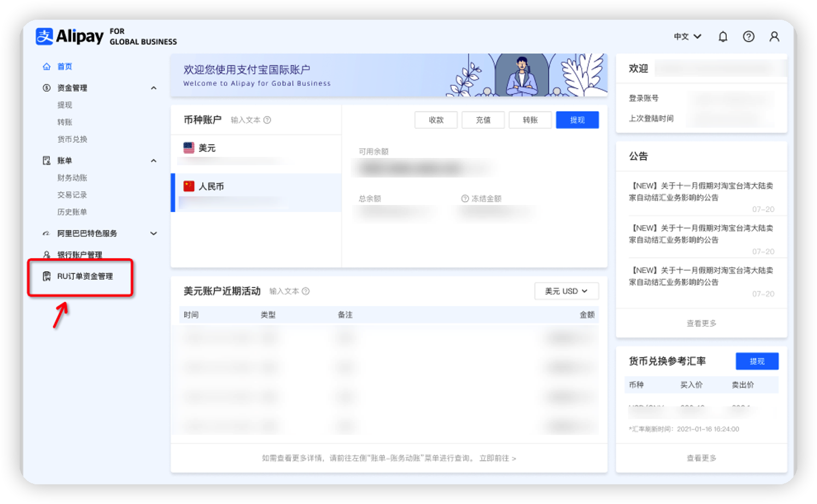817x504 pixels.
Task: Click the 金额 column header
Action: (x=587, y=315)
